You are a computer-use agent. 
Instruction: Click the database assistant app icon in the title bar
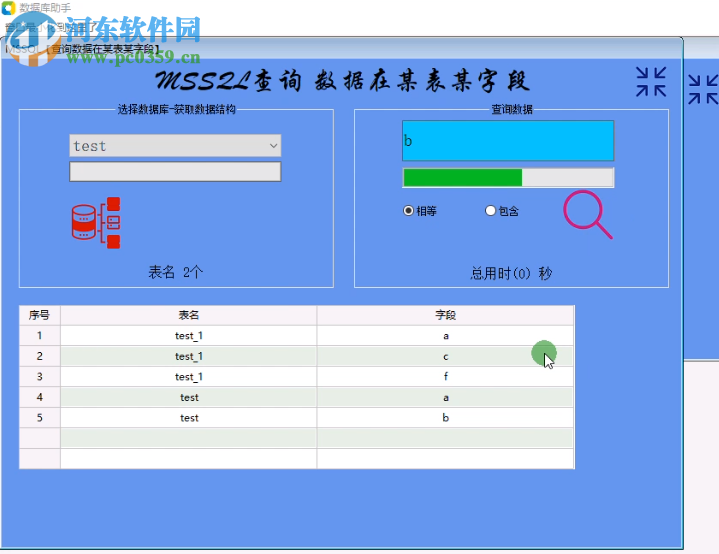pyautogui.click(x=8, y=7)
